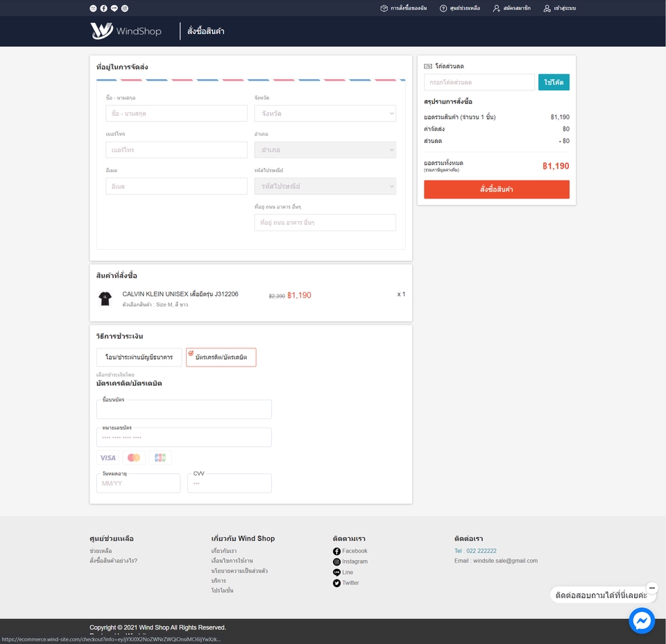Minimize the chat prompt with minus button
This screenshot has width=666, height=644.
coord(652,588)
